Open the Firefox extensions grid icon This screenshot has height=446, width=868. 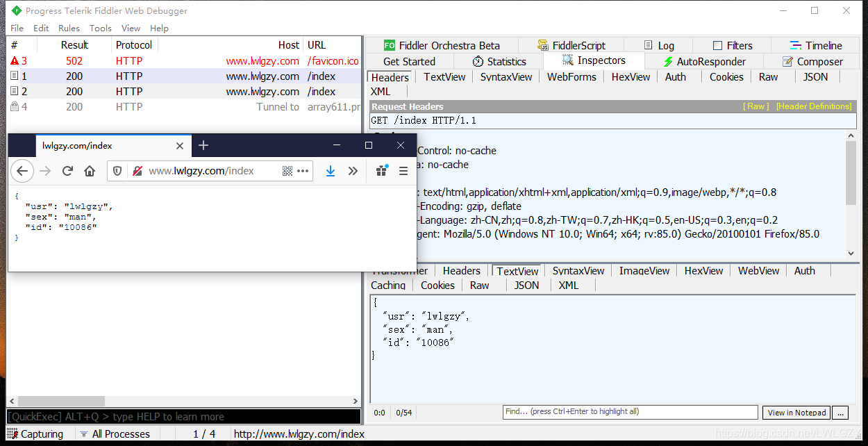(381, 171)
